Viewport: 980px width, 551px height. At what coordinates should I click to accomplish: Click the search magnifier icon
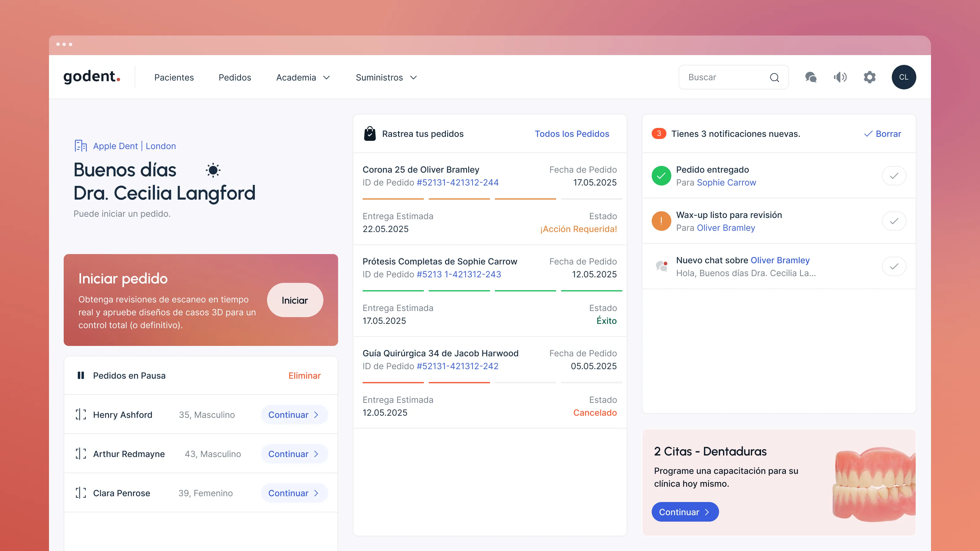(774, 77)
